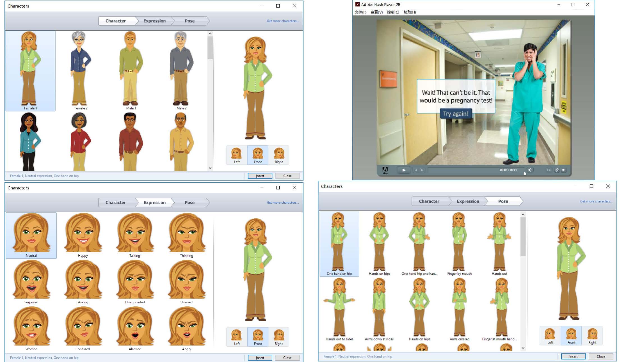
Task: Skip to next slide in the player
Action: [x=422, y=170]
